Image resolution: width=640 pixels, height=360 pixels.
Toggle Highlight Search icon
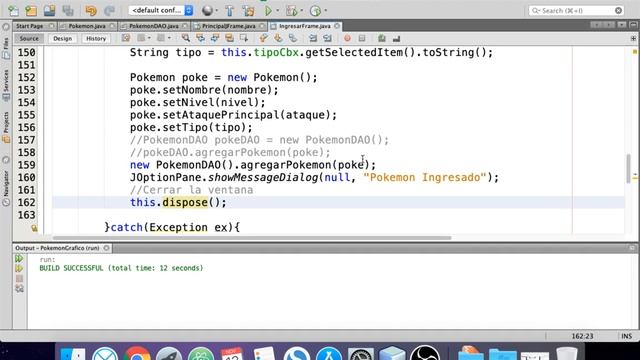coord(229,38)
